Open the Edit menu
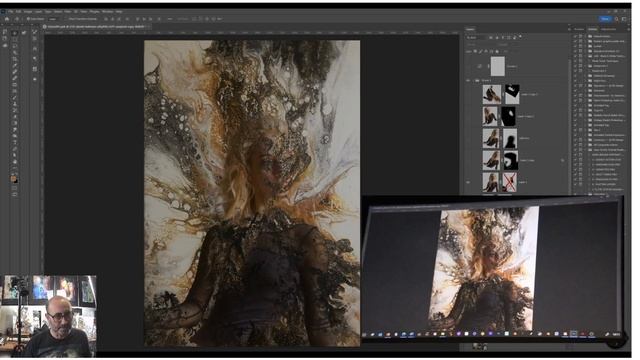The height and width of the screenshot is (360, 640). pyautogui.click(x=19, y=12)
